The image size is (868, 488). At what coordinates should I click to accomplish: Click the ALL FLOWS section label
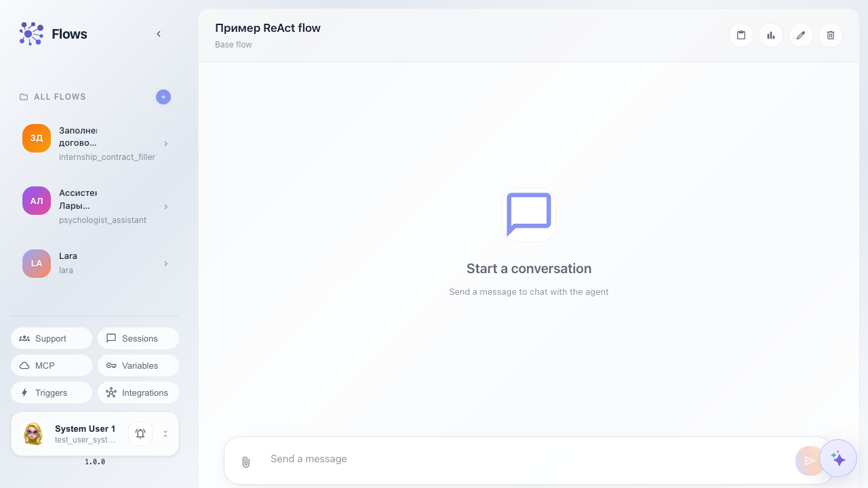click(60, 97)
